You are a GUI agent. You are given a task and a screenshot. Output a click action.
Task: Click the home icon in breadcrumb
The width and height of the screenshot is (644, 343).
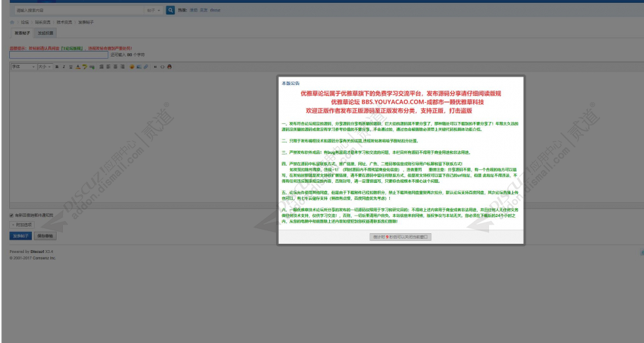pos(12,22)
